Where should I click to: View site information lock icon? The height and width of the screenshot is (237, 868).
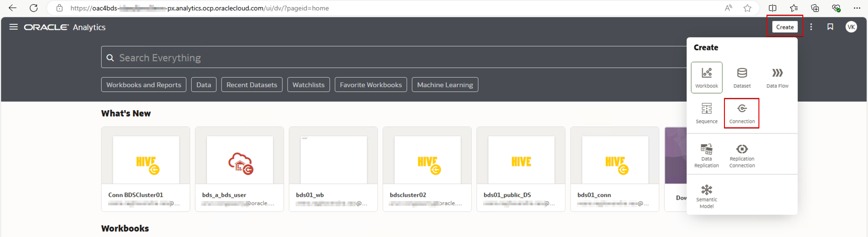(59, 8)
